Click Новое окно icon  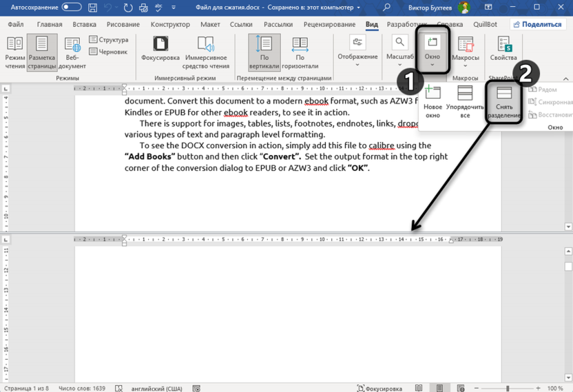[x=433, y=102]
